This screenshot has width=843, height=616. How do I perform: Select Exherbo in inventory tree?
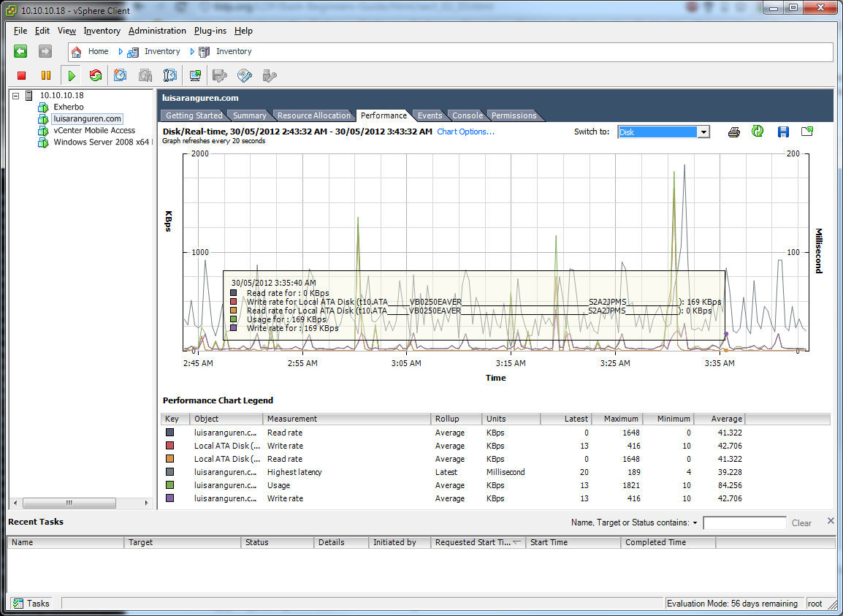[x=68, y=107]
